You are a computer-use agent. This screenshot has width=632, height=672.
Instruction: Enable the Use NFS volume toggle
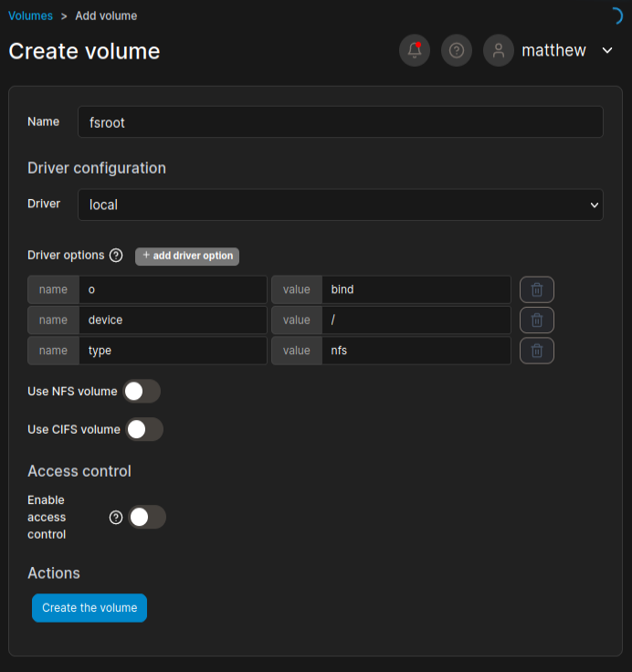click(x=142, y=392)
